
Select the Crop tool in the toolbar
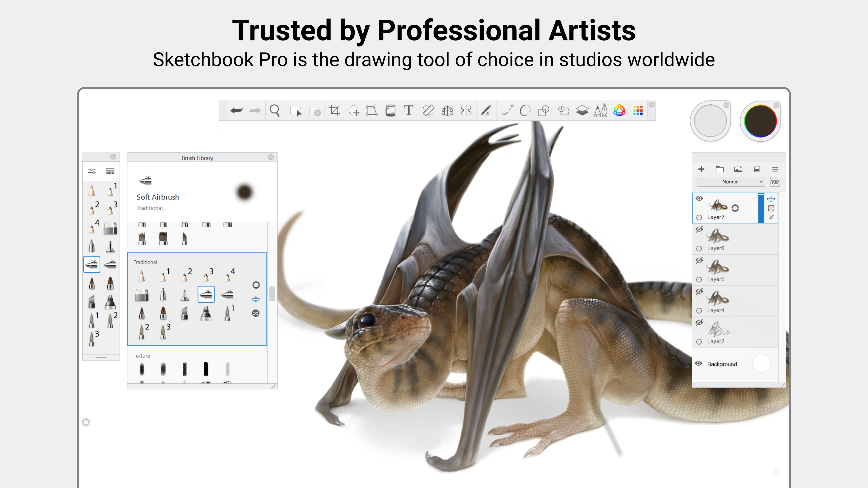pos(335,110)
